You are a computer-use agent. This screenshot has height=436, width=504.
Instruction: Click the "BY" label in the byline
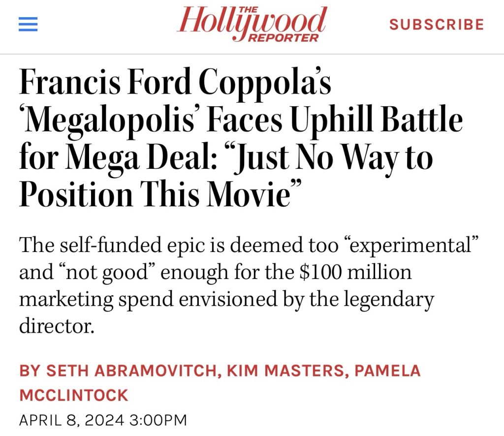tap(30, 371)
